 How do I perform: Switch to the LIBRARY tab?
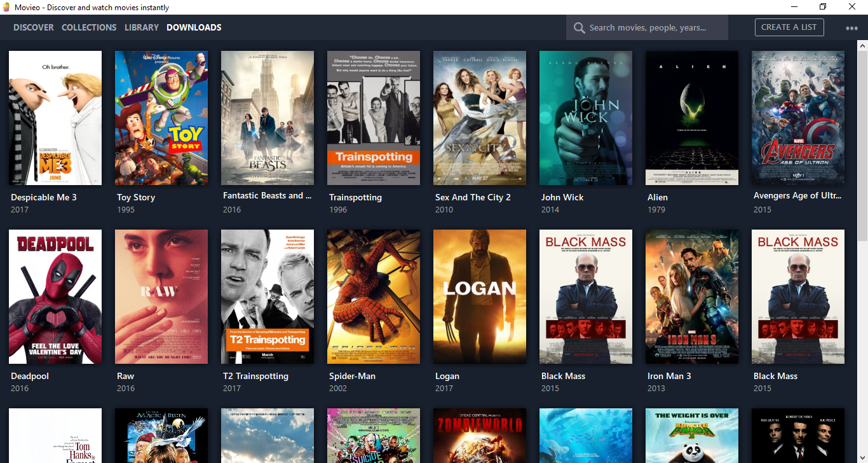tap(141, 27)
